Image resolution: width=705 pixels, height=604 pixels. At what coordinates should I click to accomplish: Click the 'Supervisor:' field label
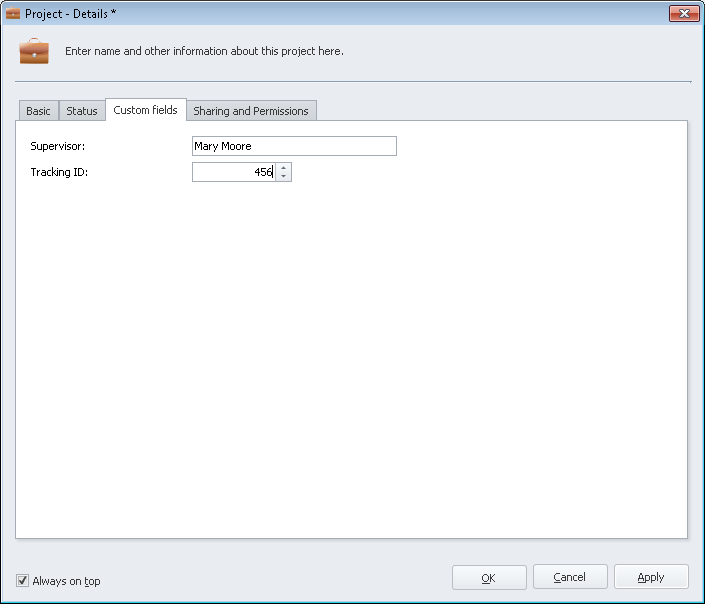tap(57, 146)
